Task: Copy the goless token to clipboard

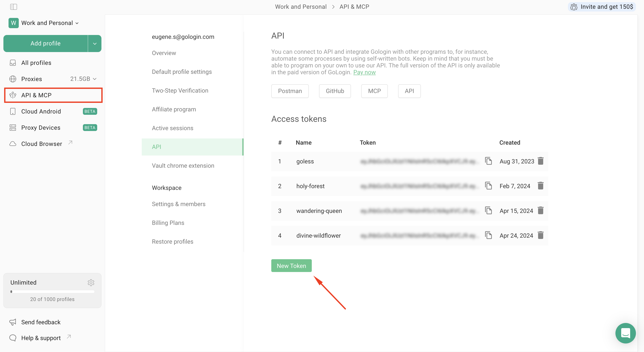Action: click(488, 161)
